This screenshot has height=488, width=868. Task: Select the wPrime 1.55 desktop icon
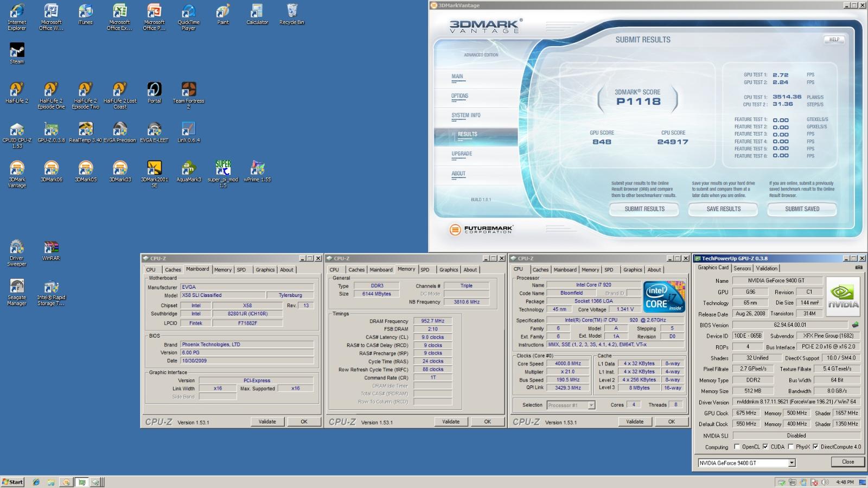click(257, 172)
